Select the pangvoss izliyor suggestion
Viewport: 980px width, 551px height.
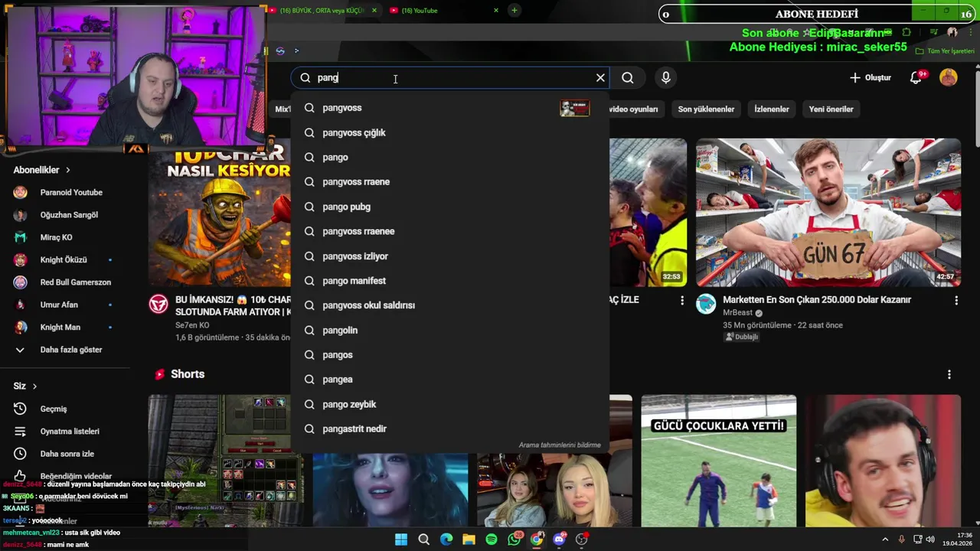[x=449, y=256]
